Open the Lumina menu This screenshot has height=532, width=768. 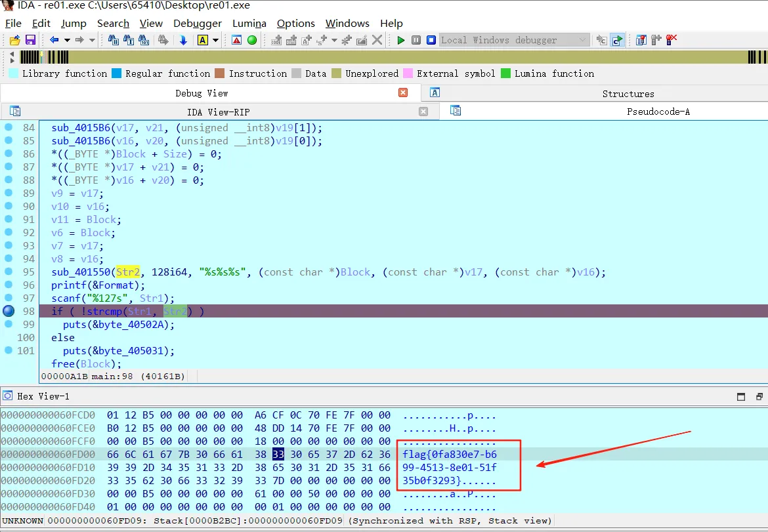249,24
